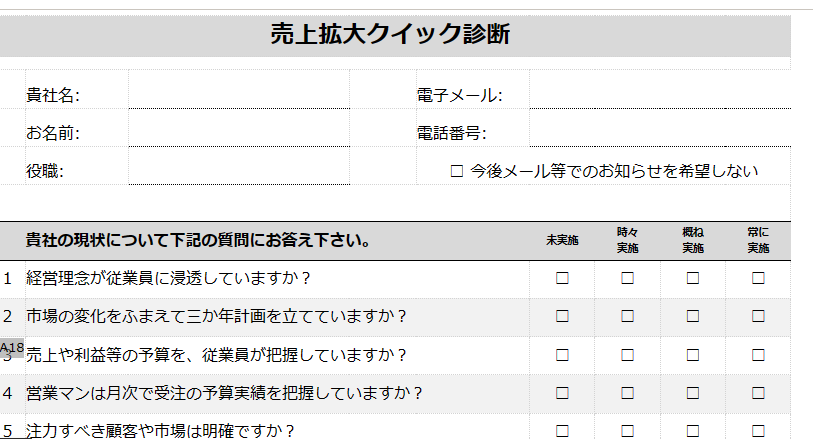
Task: Tick 常に実施 for question 2
Action: 758,316
